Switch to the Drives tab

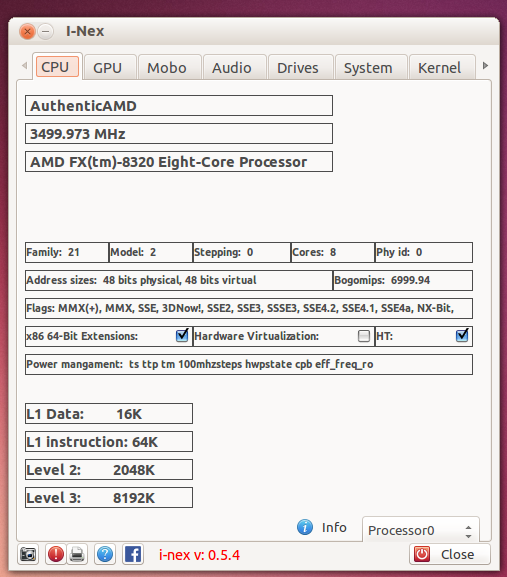[298, 68]
